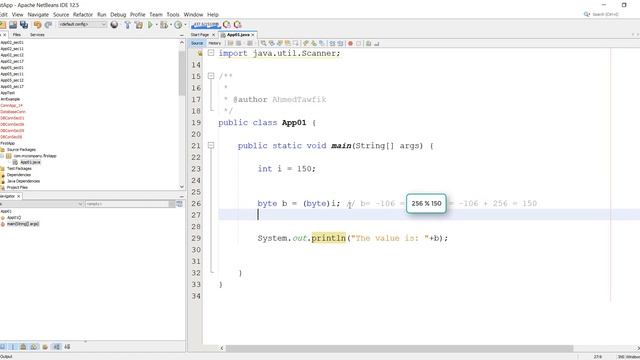Select the AppTest project
640x360 pixels.
click(x=7, y=93)
